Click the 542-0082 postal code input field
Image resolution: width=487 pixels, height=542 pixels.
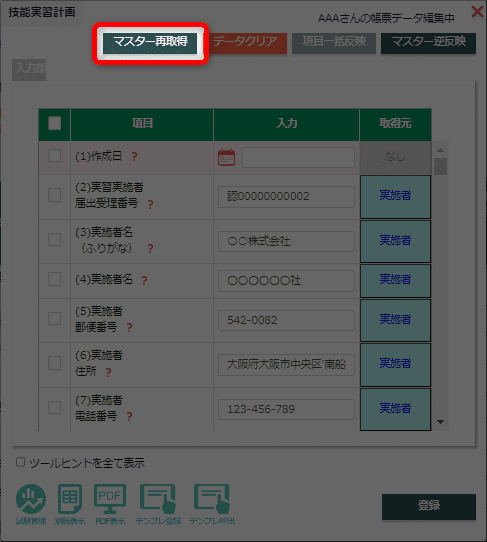tap(286, 320)
